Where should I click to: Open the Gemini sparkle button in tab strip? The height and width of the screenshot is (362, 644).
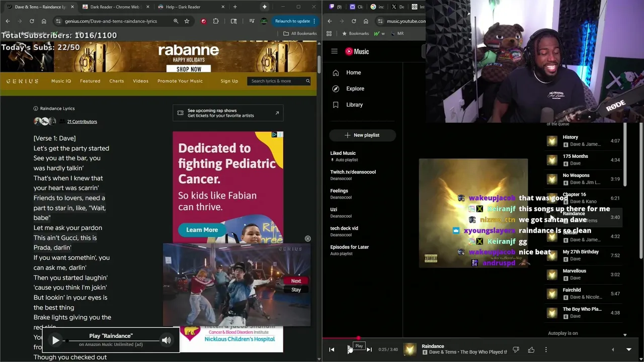tap(265, 7)
